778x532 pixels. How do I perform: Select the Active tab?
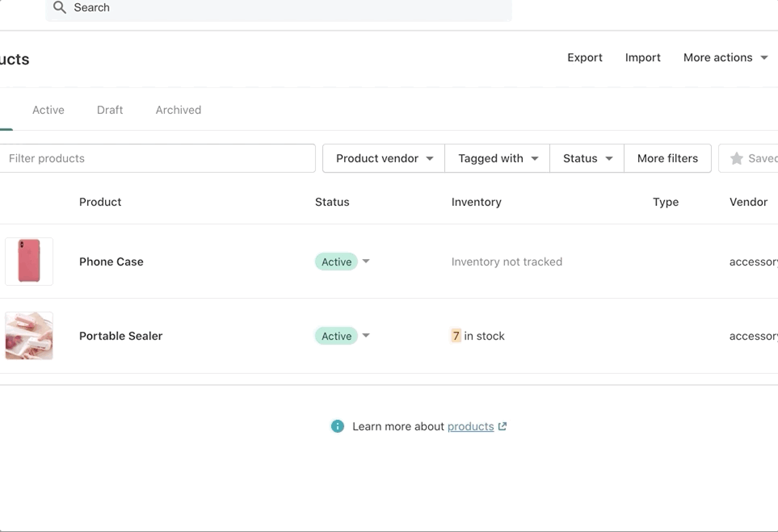tap(48, 110)
